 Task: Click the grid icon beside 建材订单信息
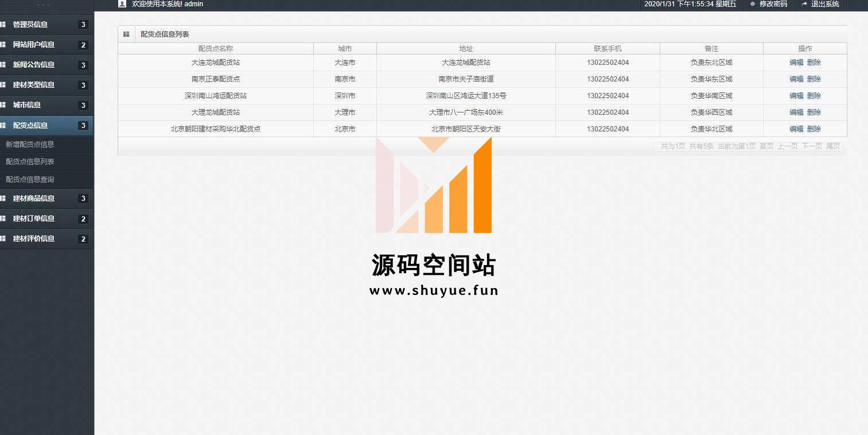click(x=3, y=219)
